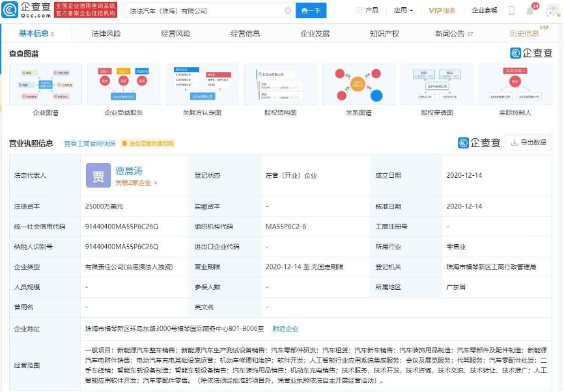The height and width of the screenshot is (392, 564).
Task: Click the 导出数据 export button
Action: click(x=528, y=142)
